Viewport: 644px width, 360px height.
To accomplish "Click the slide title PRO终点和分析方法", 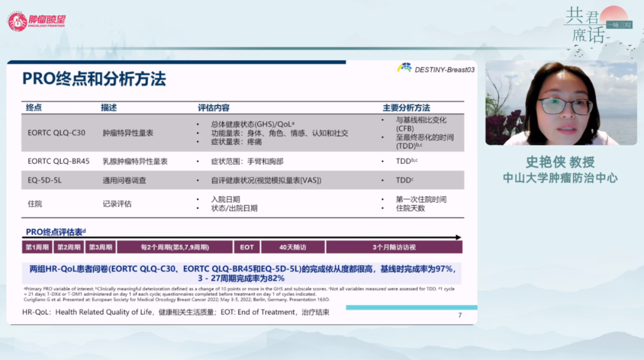I will [x=94, y=79].
